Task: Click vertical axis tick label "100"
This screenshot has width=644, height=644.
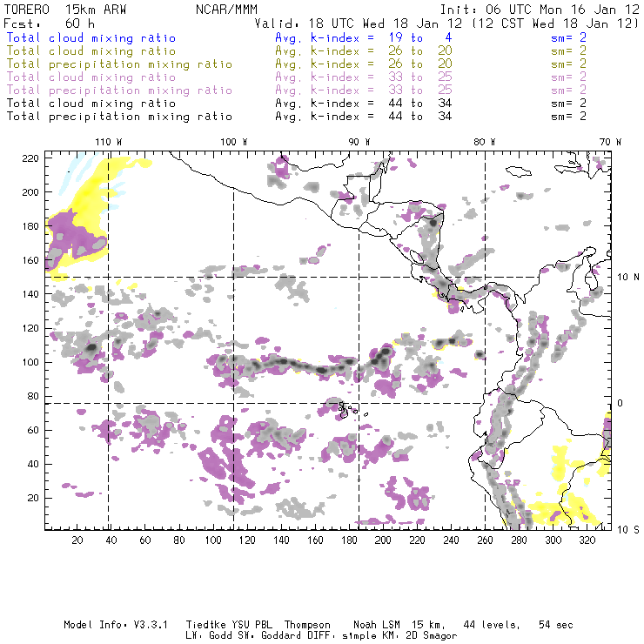Action: pyautogui.click(x=30, y=362)
